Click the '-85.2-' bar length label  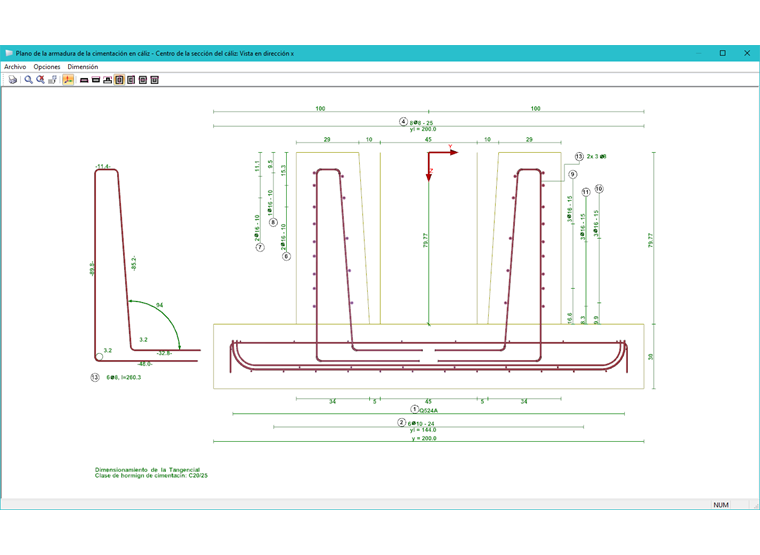tap(134, 264)
